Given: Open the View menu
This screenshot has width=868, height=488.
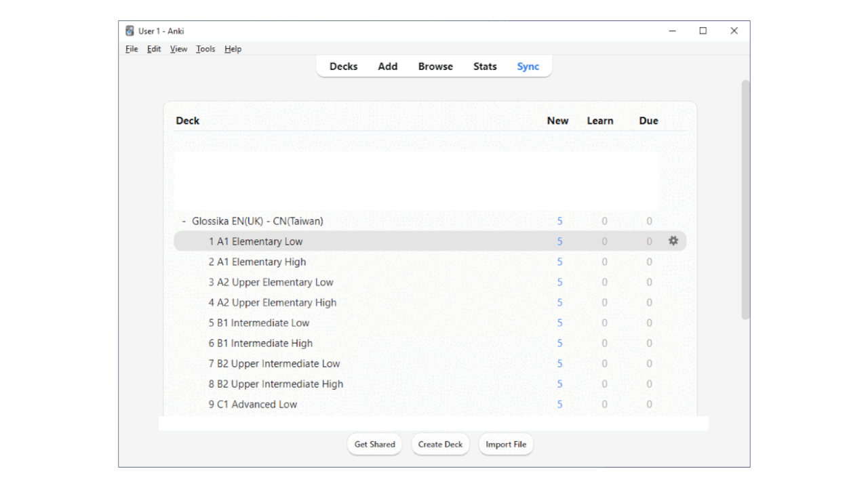Looking at the screenshot, I should pyautogui.click(x=178, y=49).
